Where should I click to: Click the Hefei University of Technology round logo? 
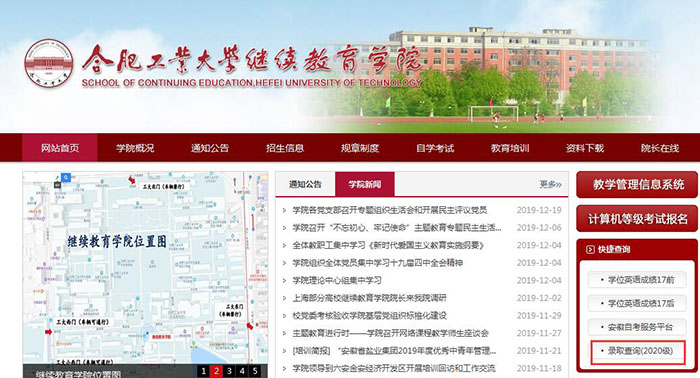click(49, 63)
